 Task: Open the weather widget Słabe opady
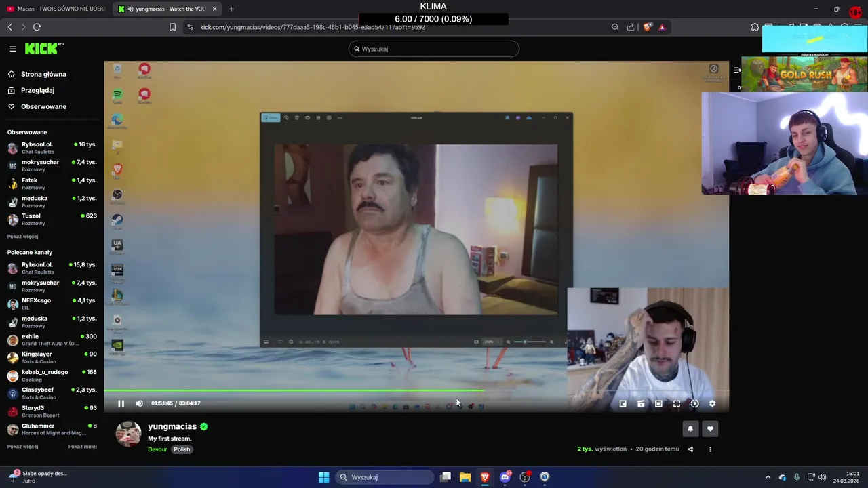point(37,477)
